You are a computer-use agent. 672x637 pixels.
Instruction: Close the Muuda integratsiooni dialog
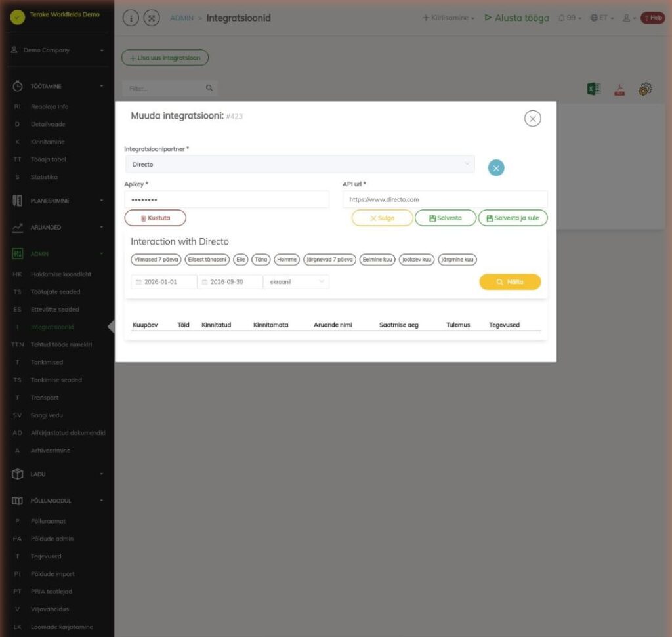click(532, 119)
